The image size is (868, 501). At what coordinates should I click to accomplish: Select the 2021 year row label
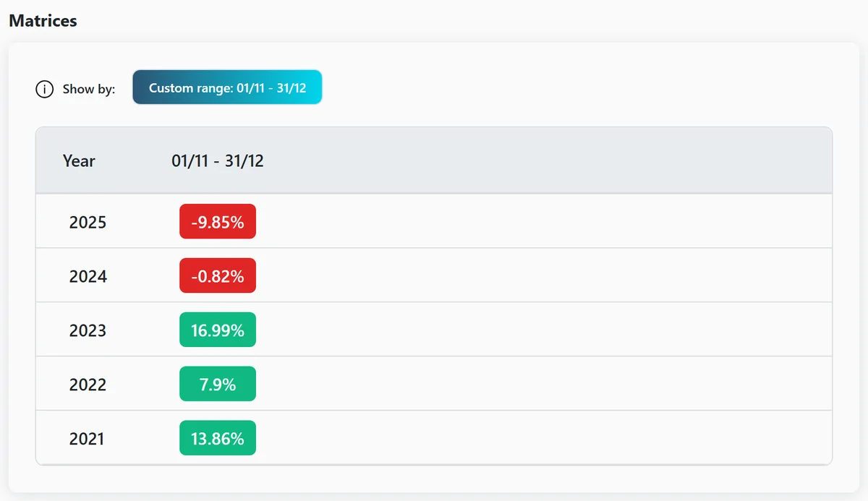tap(87, 439)
